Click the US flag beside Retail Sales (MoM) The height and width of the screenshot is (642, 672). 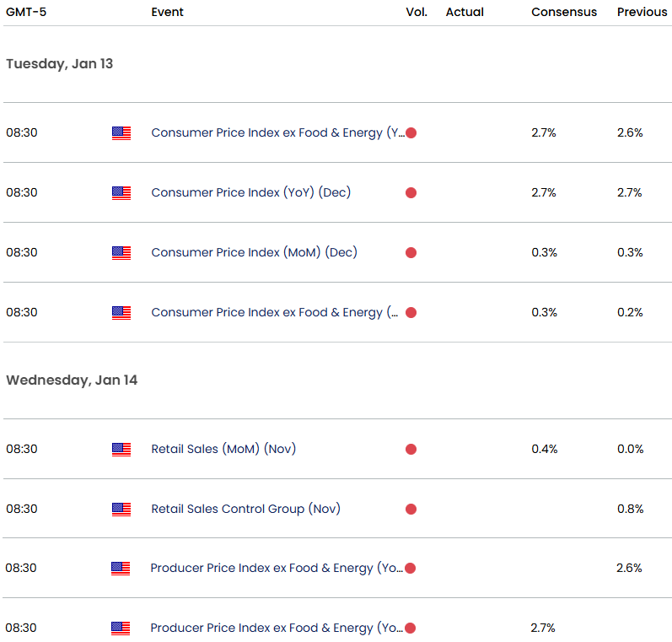[121, 450]
